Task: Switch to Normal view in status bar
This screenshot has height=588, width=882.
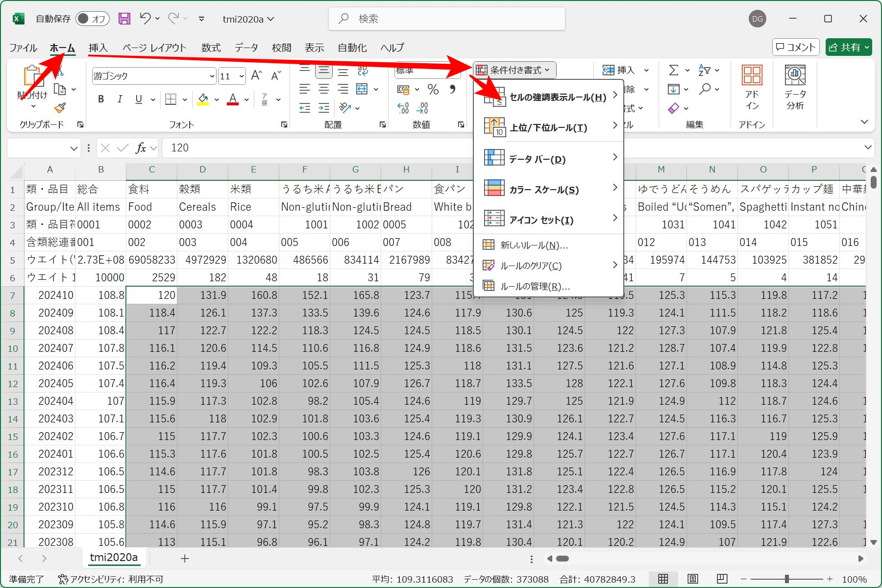Action: [x=663, y=579]
